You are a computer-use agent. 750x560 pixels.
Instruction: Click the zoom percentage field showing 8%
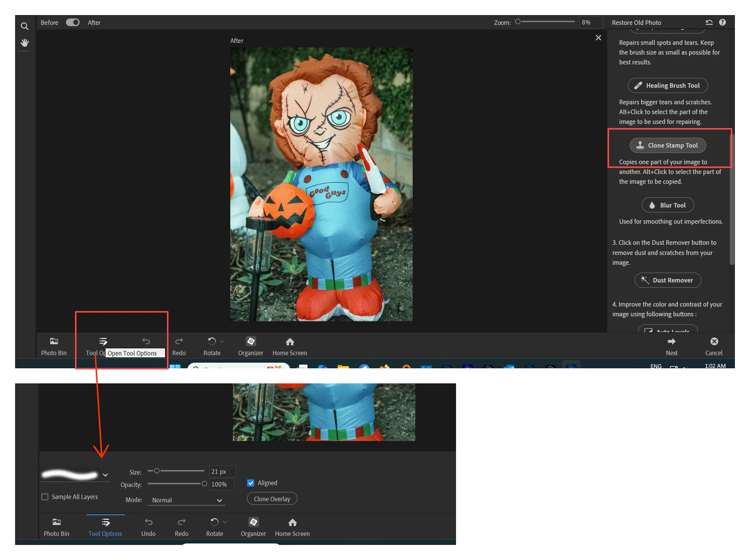click(x=591, y=22)
